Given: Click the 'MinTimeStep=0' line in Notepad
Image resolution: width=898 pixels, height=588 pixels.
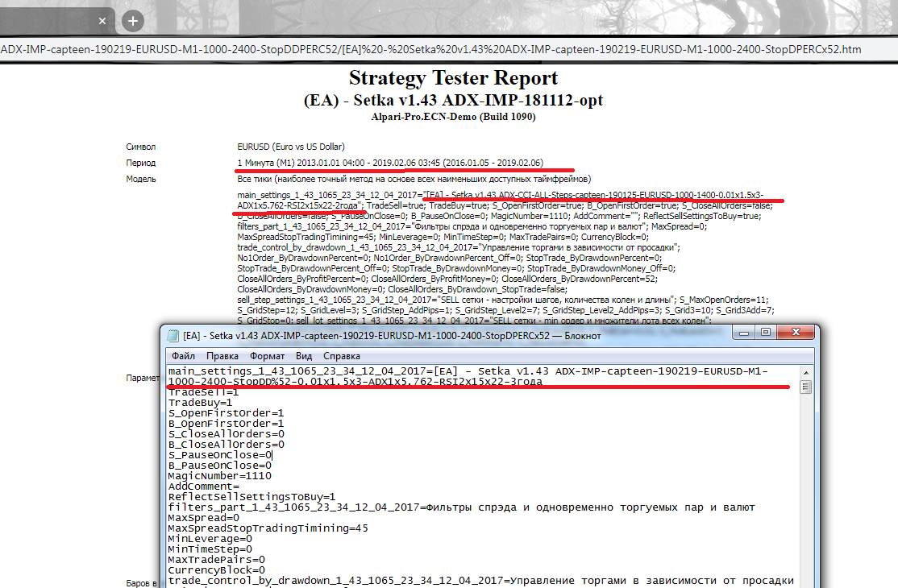Looking at the screenshot, I should click(210, 549).
